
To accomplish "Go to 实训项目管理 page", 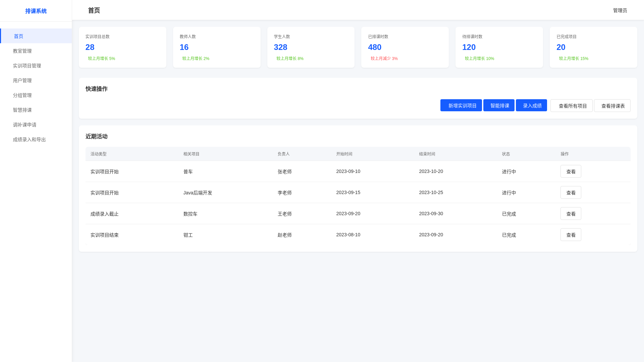I will pos(27,66).
